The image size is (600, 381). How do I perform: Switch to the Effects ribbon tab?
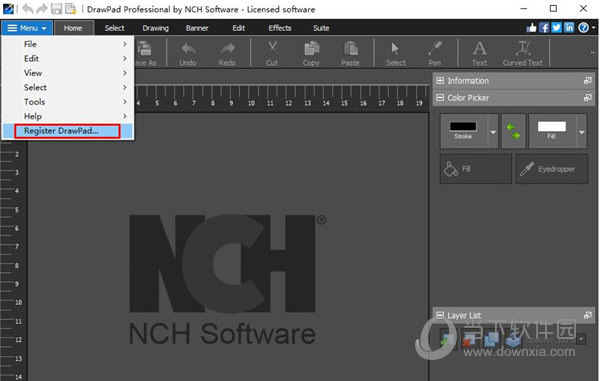click(x=280, y=28)
